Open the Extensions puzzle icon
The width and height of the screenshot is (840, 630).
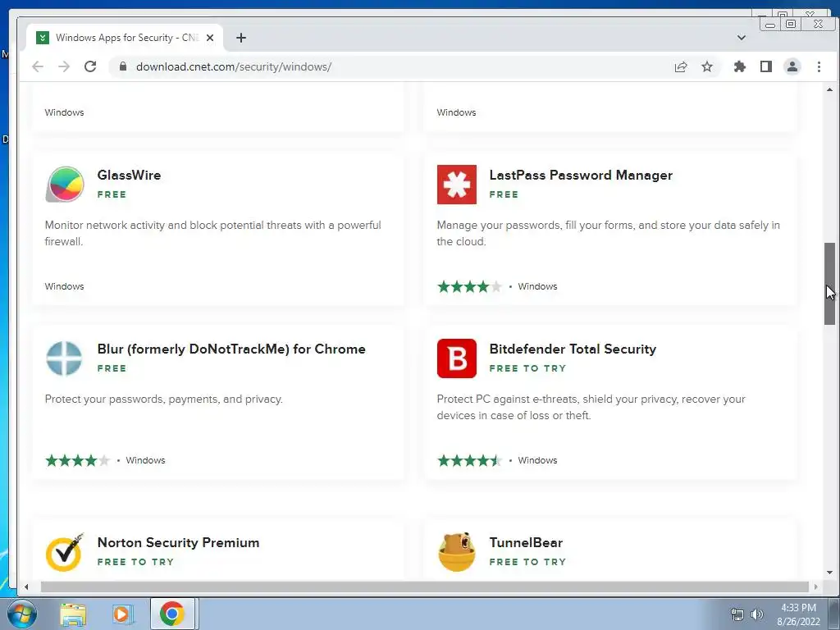(740, 66)
